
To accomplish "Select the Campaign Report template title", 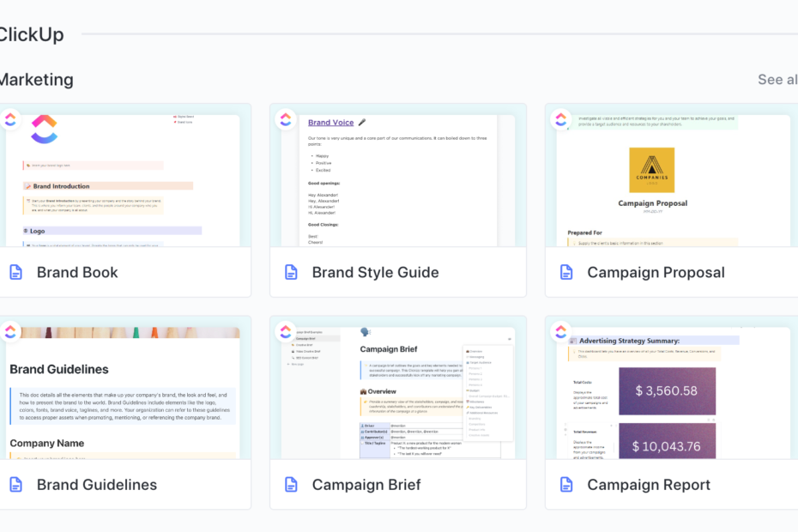I will point(649,485).
